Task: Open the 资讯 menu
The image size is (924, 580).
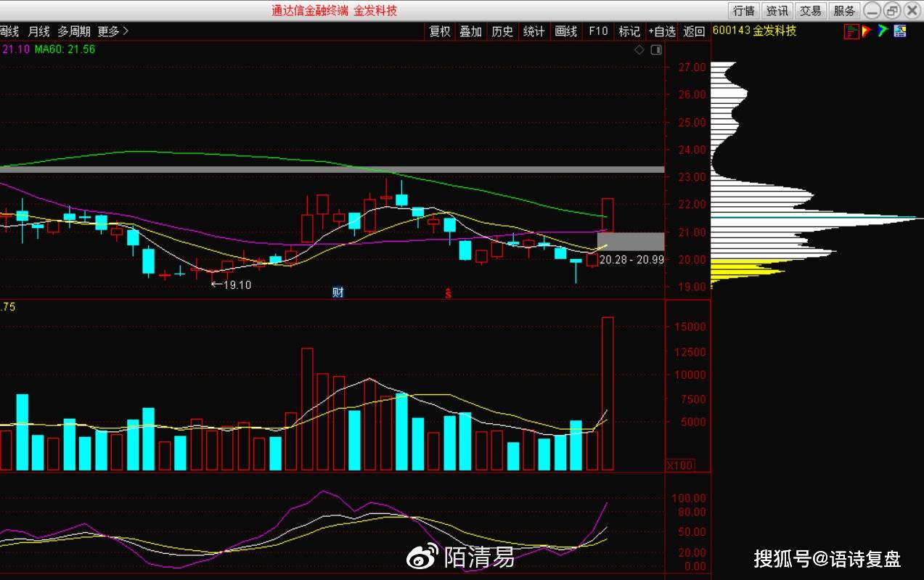Action: (x=777, y=11)
